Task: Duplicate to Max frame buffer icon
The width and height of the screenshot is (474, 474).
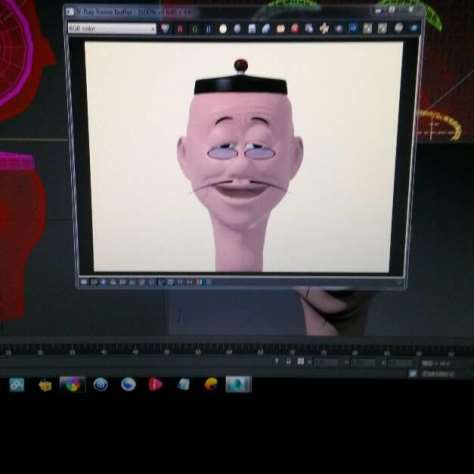Action: tap(310, 29)
